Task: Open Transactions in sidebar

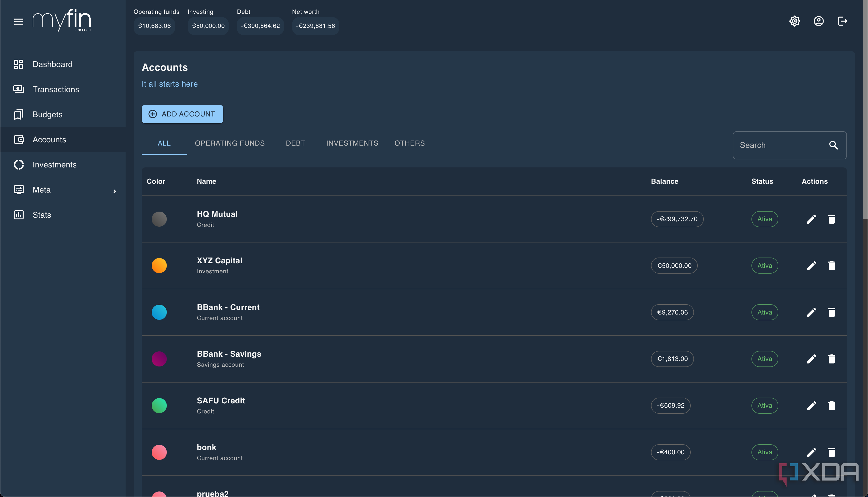Action: click(x=63, y=89)
